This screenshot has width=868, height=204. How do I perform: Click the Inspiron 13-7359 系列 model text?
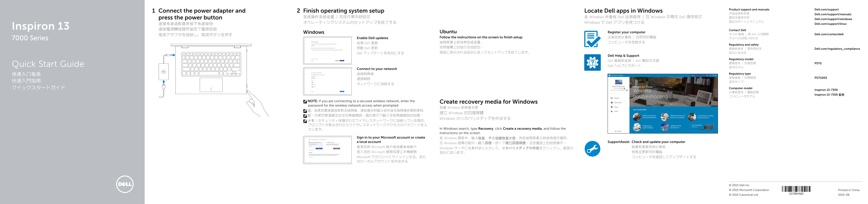(x=829, y=95)
